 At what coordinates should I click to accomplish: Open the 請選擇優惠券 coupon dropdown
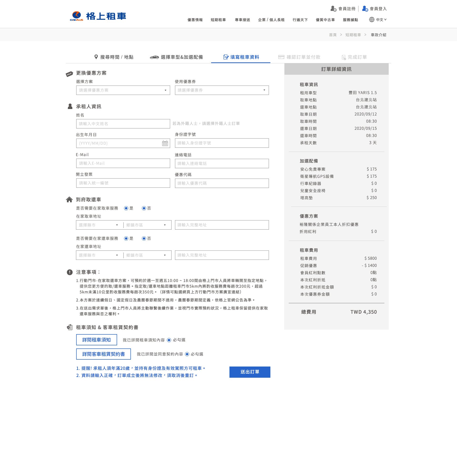point(222,90)
